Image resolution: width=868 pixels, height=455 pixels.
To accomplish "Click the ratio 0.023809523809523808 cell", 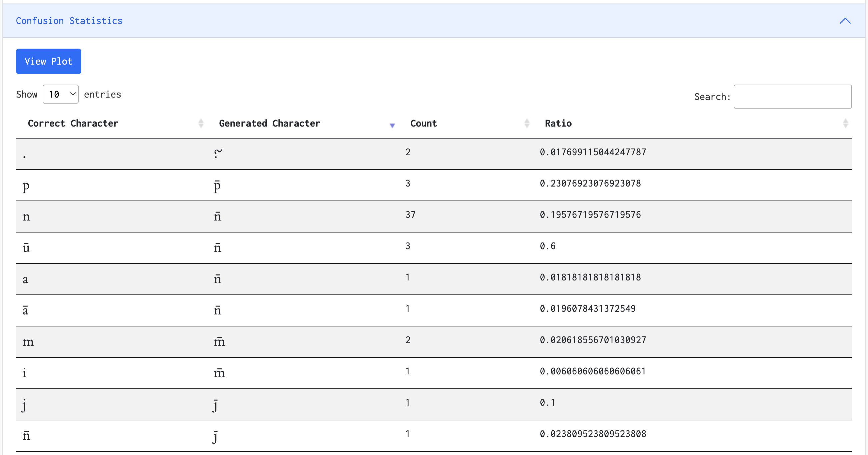I will [x=593, y=434].
